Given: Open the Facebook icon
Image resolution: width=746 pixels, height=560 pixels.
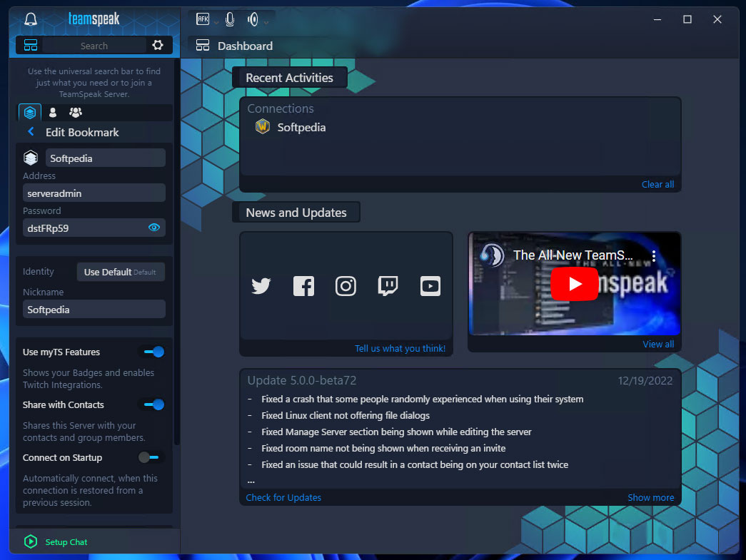Looking at the screenshot, I should pyautogui.click(x=303, y=285).
